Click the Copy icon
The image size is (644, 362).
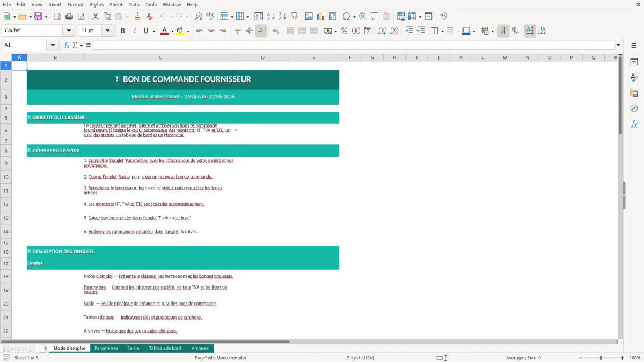[107, 17]
